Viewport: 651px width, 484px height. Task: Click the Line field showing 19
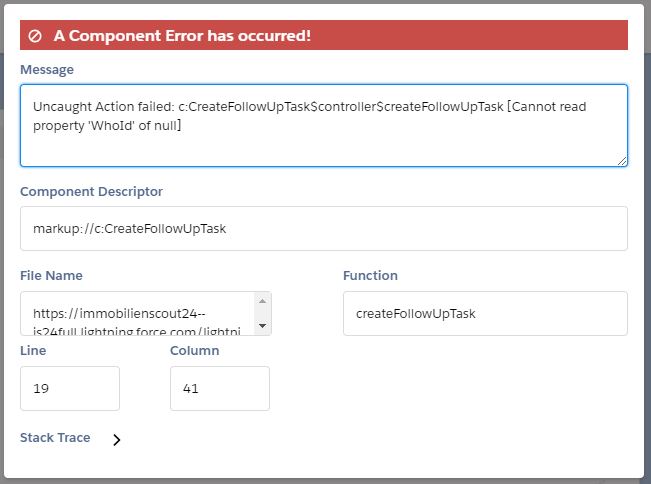pos(70,388)
